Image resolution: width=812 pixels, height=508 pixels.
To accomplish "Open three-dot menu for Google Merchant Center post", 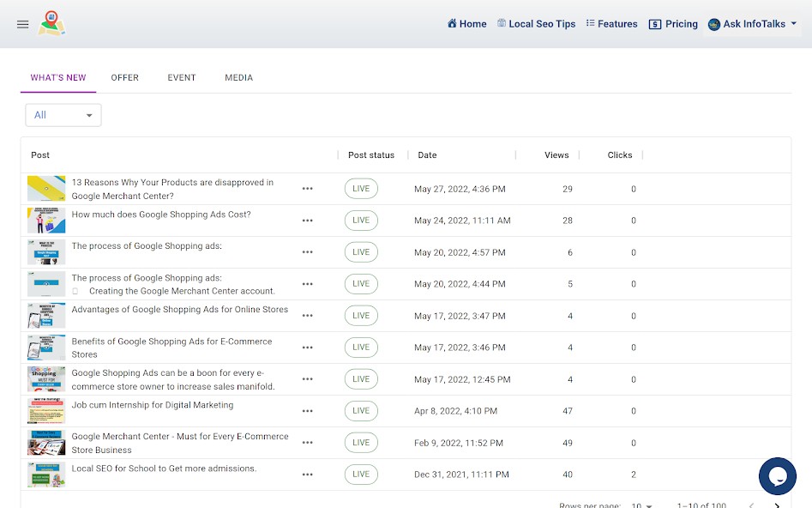I will point(308,443).
